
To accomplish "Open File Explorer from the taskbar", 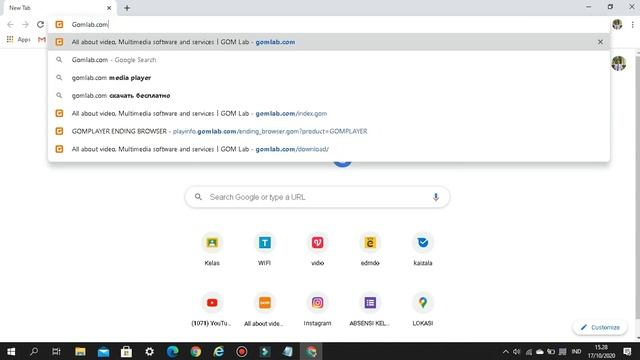I will coord(80,351).
